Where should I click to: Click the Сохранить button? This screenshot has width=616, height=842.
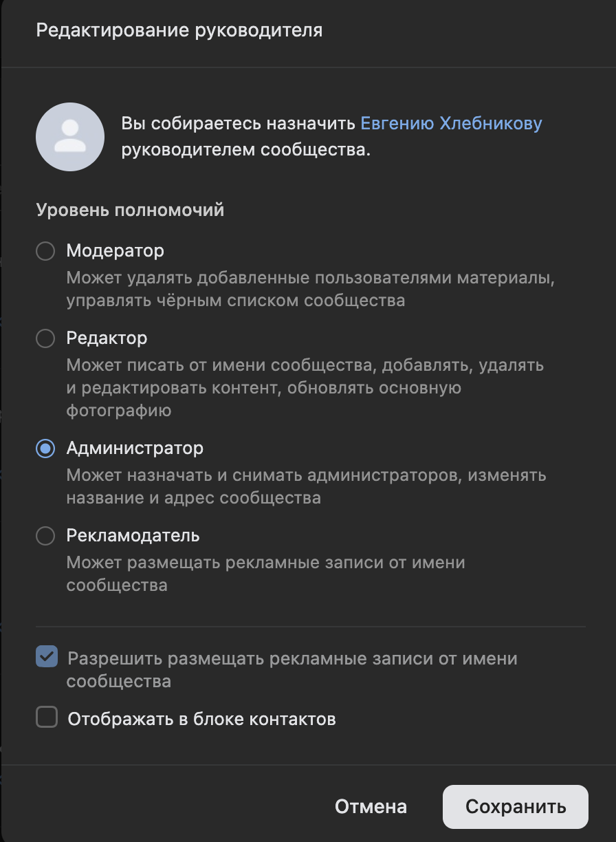pos(515,806)
